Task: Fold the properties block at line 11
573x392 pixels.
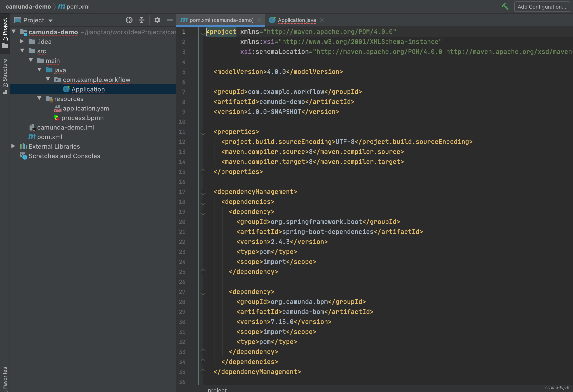Action: click(203, 132)
